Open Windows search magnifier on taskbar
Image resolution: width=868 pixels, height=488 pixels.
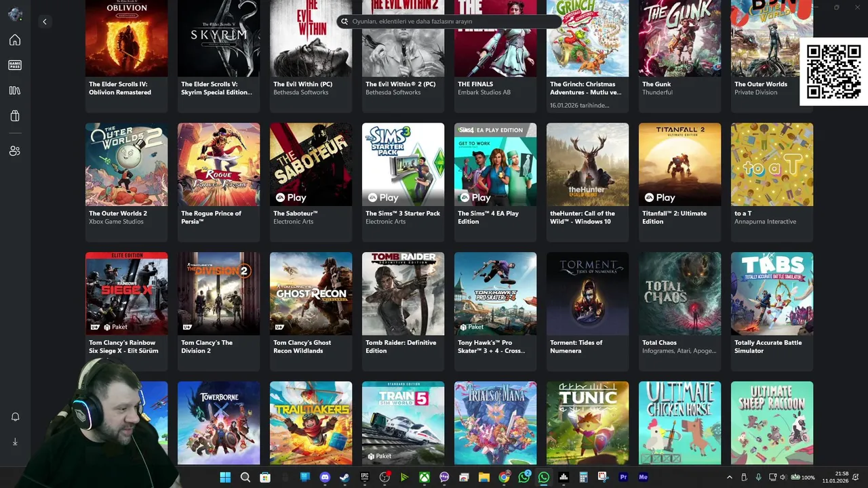(x=245, y=477)
